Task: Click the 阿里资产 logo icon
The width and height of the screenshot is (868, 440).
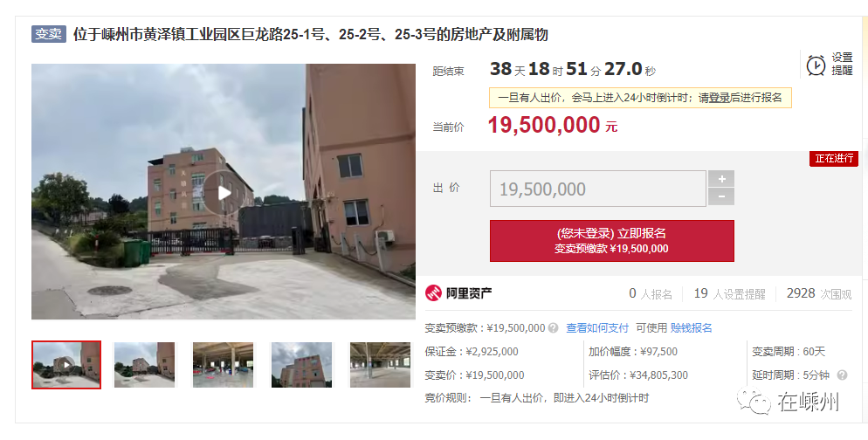Action: [x=433, y=293]
